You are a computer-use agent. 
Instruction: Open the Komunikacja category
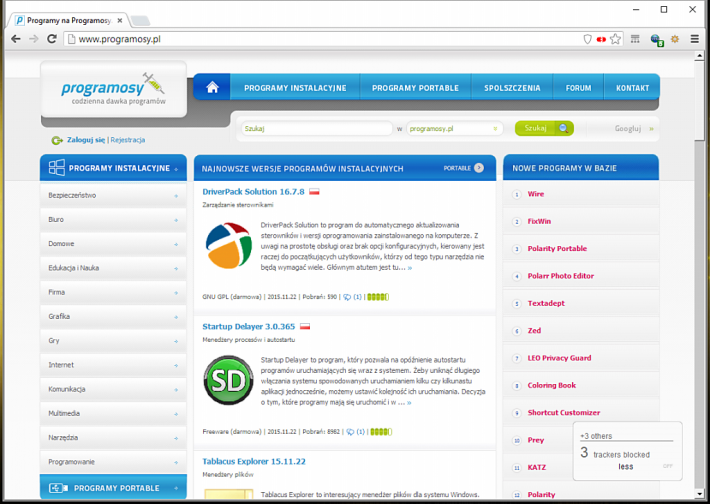(113, 389)
